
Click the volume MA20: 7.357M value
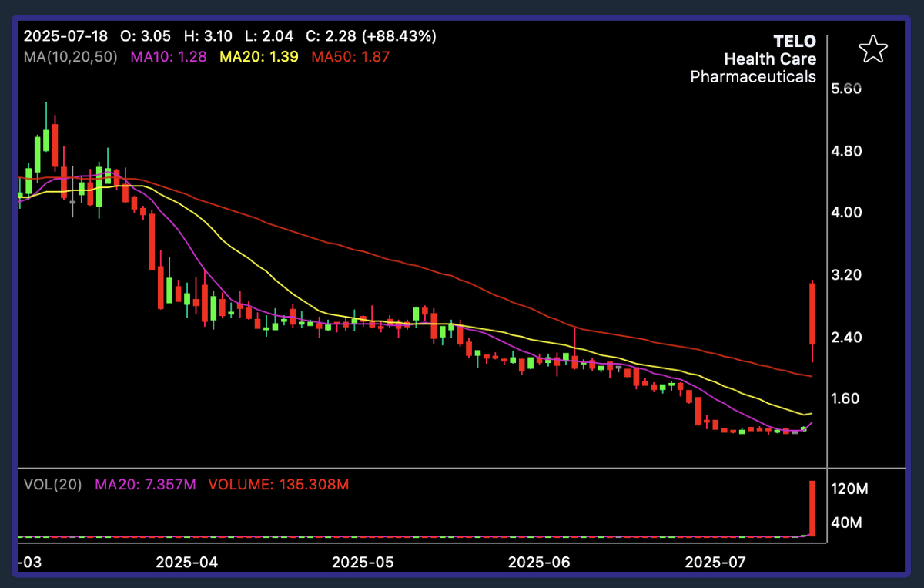146,485
